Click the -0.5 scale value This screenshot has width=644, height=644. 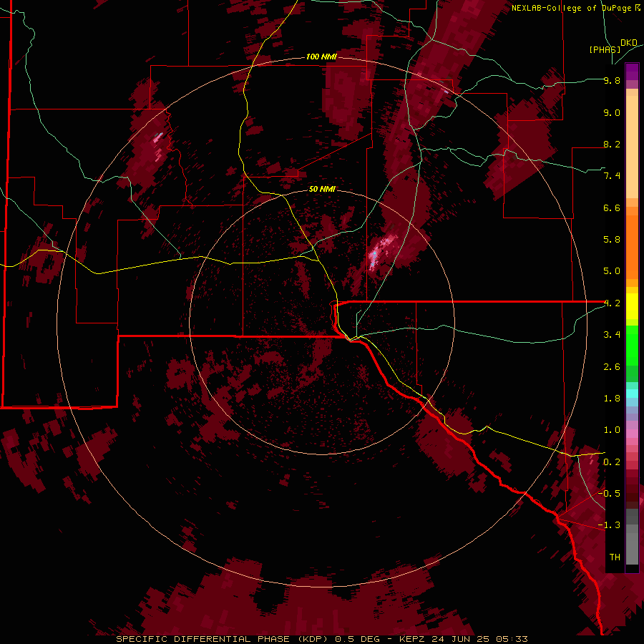(x=609, y=493)
